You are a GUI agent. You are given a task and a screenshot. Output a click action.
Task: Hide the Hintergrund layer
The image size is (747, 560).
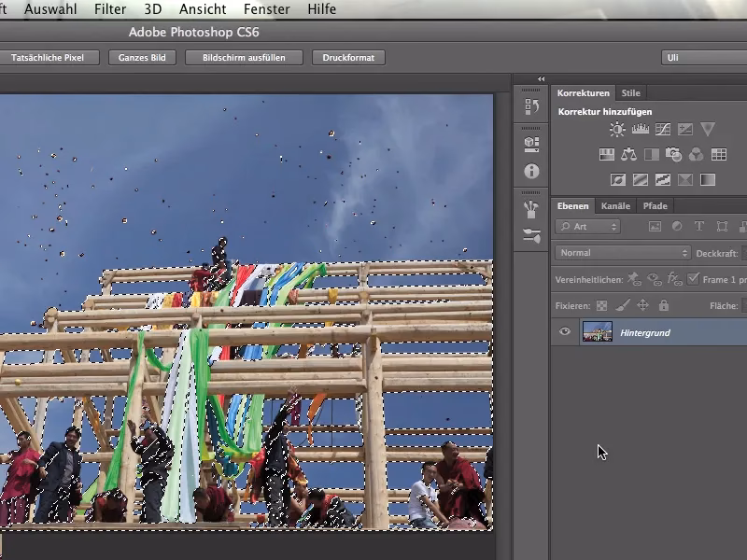(x=565, y=331)
